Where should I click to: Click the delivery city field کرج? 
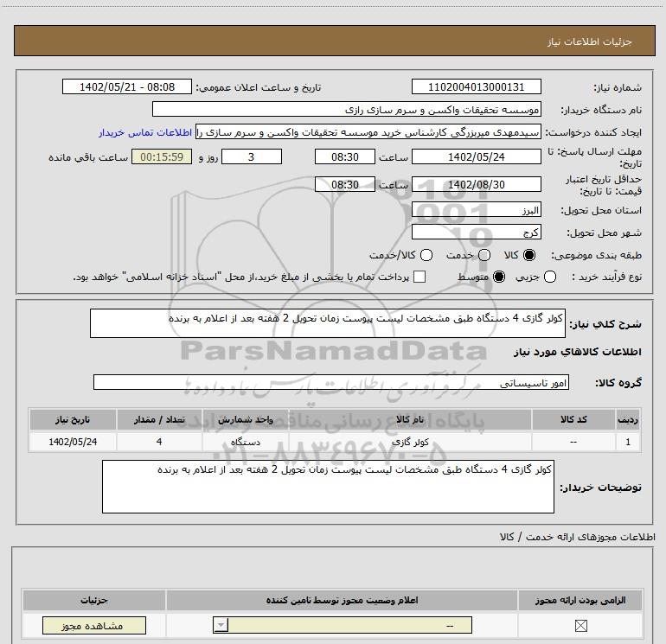pos(476,233)
